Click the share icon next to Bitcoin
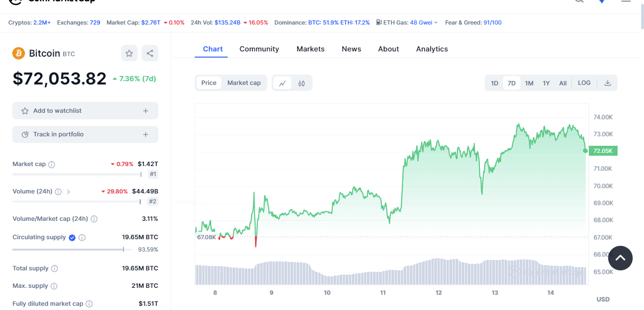Screen dimensions: 644x310 (x=150, y=53)
